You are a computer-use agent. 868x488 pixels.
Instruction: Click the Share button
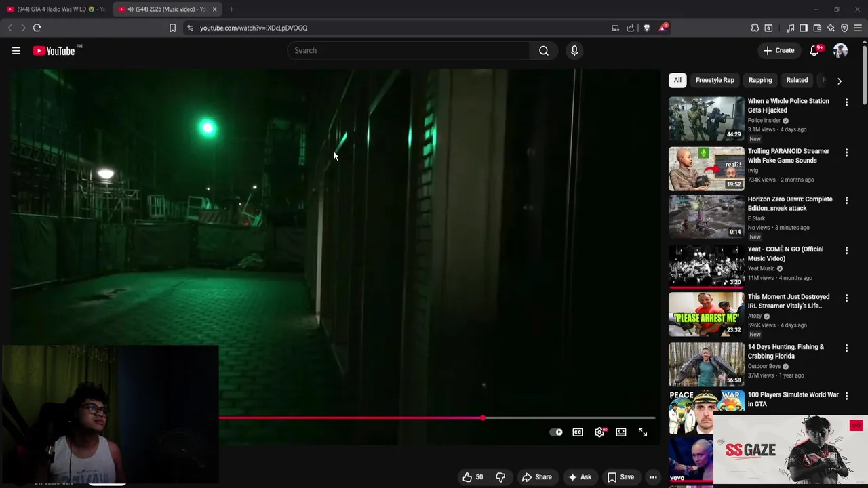pyautogui.click(x=536, y=477)
